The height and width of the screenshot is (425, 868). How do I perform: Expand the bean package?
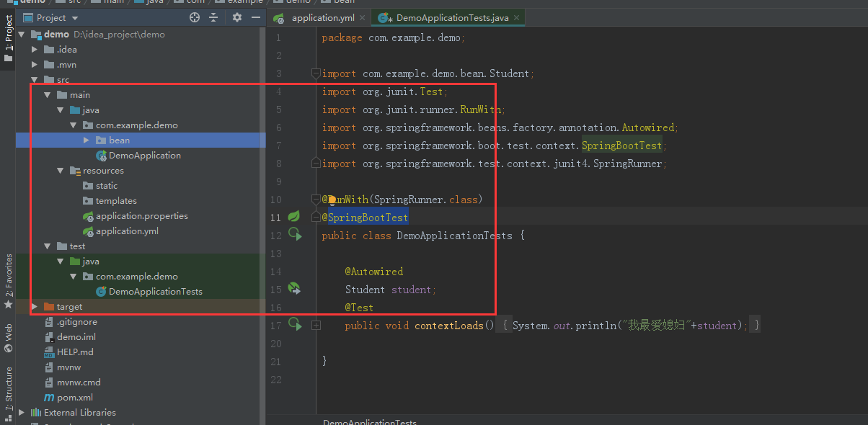86,140
